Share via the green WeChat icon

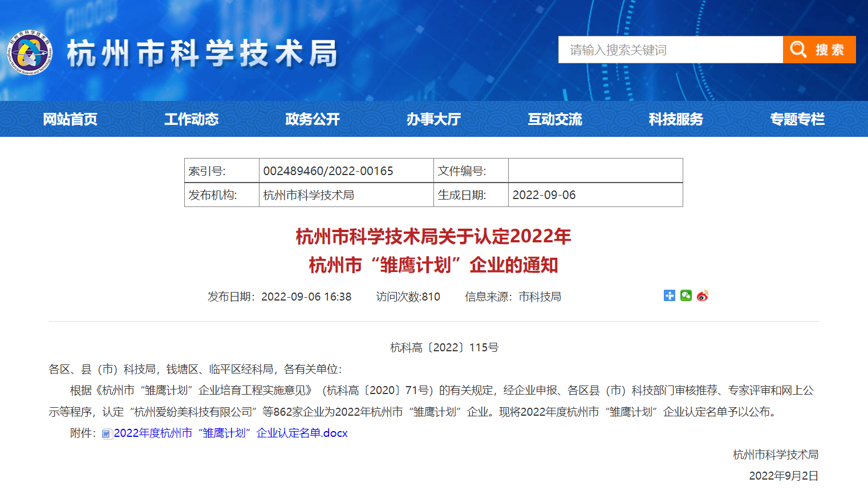pyautogui.click(x=686, y=295)
